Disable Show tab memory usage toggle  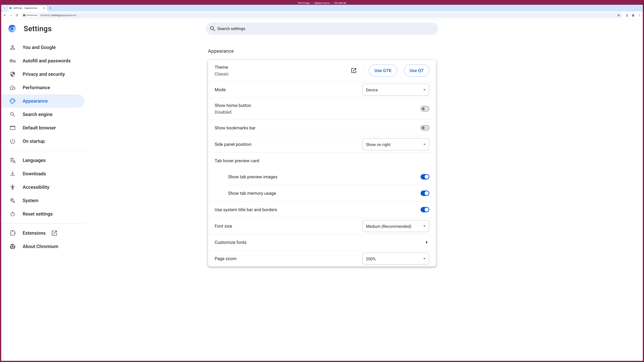coord(424,193)
